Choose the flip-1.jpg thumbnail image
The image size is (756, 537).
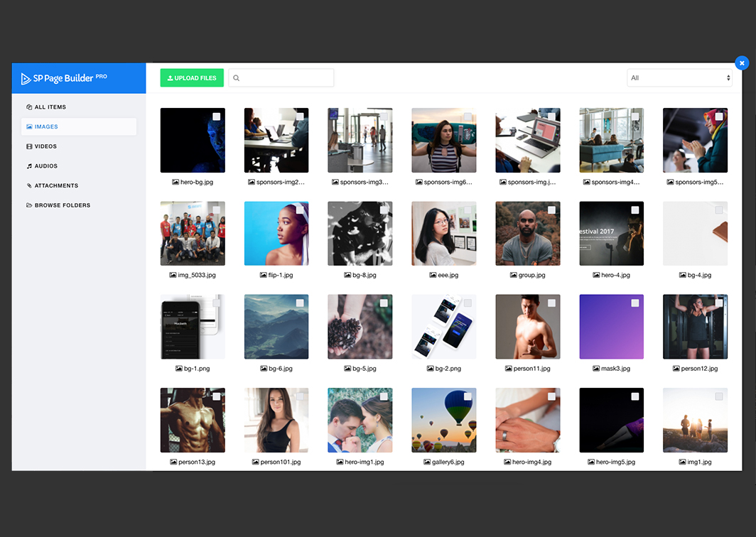coord(276,233)
